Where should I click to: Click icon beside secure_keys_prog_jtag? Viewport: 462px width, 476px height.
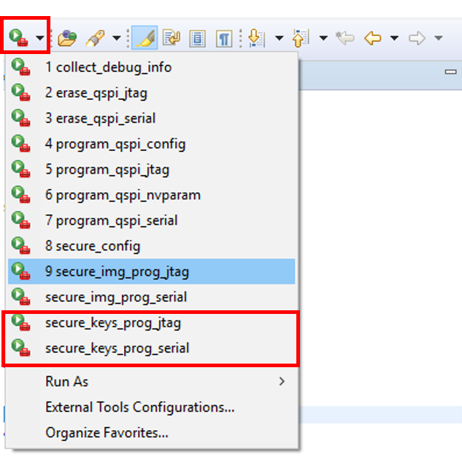click(x=20, y=322)
